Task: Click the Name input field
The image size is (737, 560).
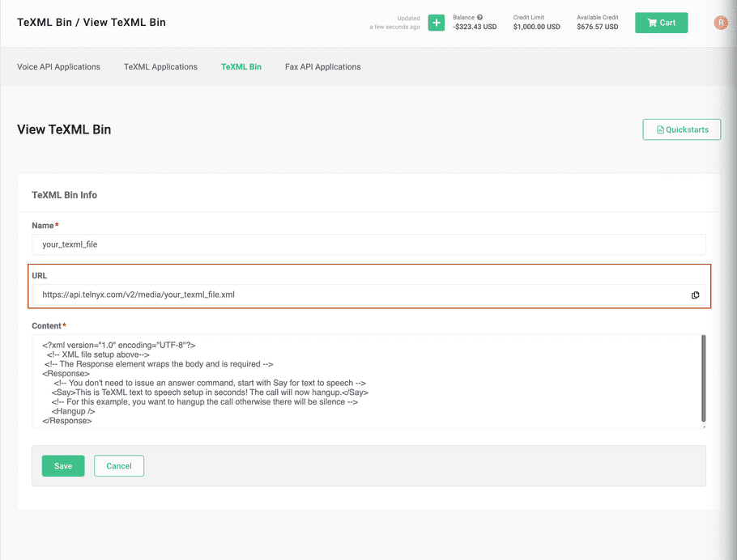Action: [x=368, y=244]
